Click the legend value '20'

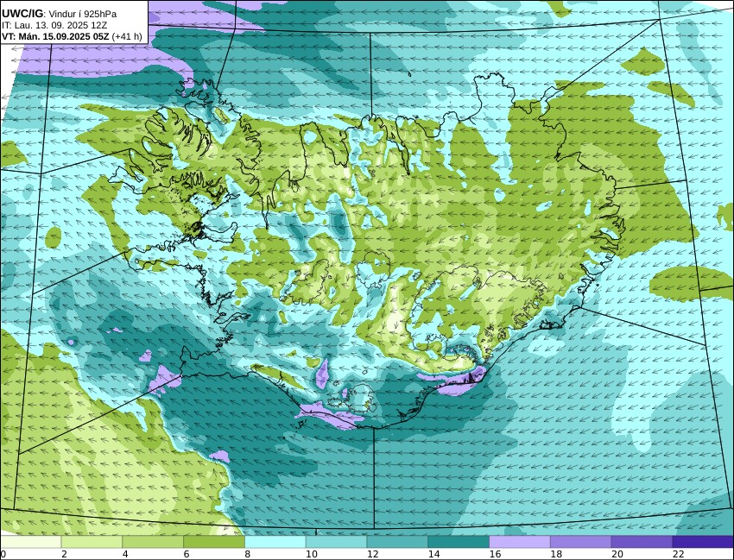click(x=617, y=554)
